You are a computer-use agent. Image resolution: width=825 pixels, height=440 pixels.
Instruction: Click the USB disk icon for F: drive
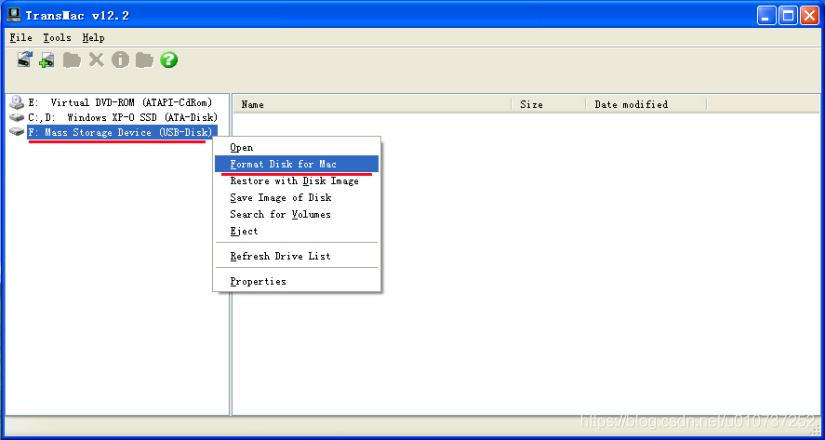click(17, 132)
